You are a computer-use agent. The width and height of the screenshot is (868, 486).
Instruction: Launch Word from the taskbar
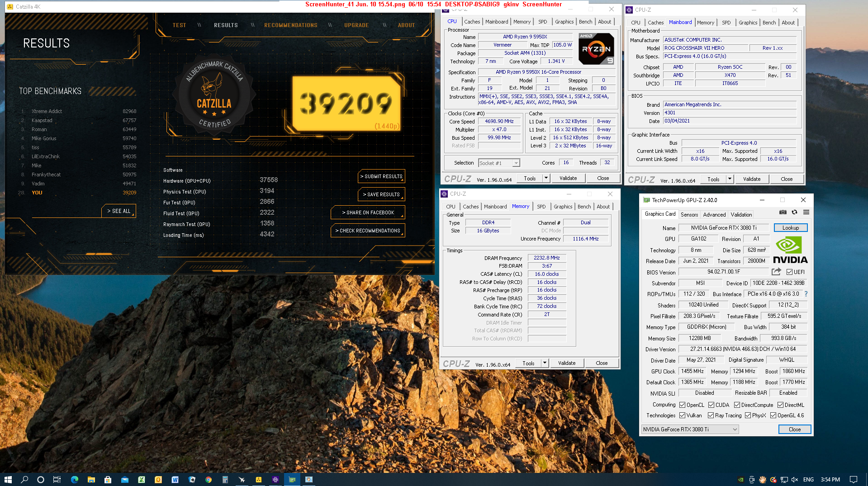click(175, 480)
